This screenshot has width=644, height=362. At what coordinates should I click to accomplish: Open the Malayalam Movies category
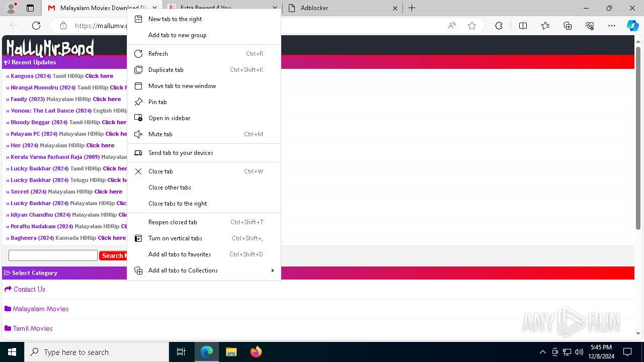[41, 309]
